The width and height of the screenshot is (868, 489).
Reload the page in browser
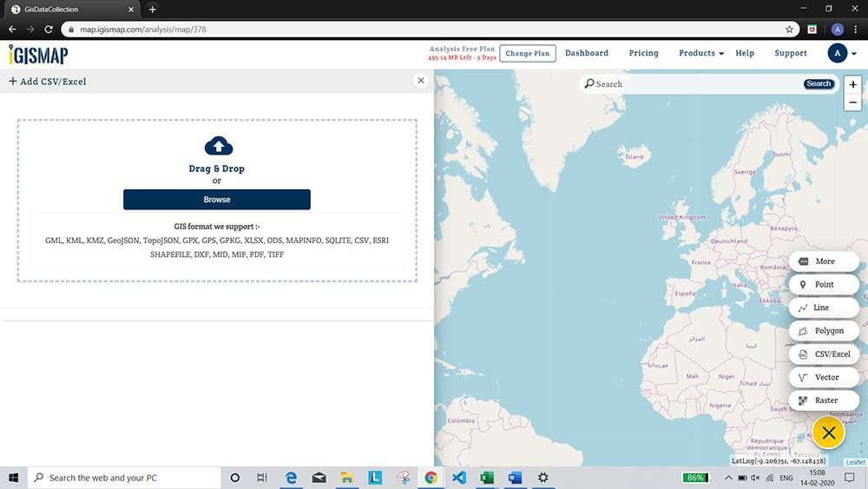tap(49, 30)
